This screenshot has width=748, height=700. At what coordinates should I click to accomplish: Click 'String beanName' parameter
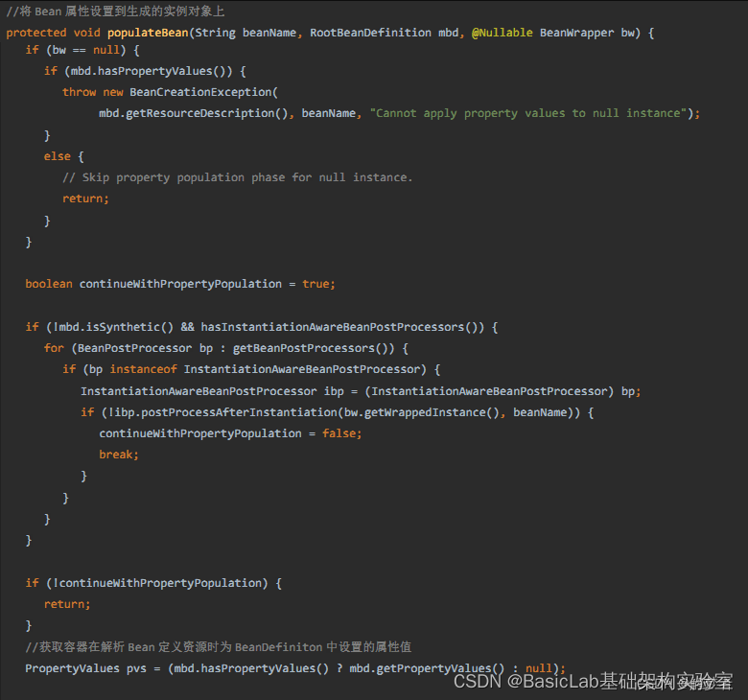tap(245, 33)
